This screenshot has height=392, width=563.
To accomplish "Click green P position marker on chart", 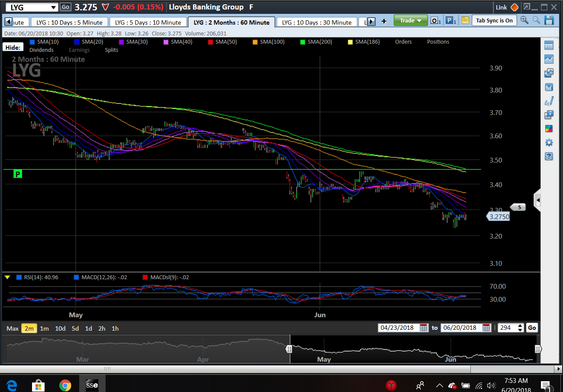I will [18, 174].
